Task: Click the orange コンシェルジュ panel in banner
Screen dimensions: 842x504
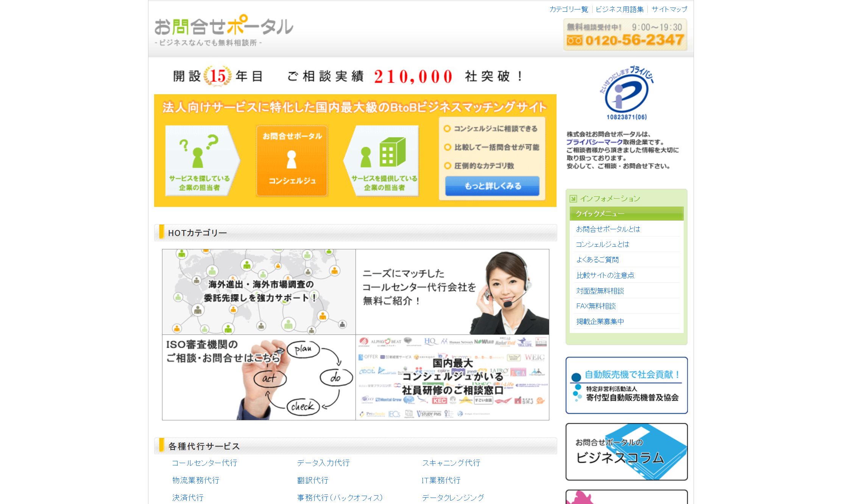Action: pyautogui.click(x=292, y=161)
